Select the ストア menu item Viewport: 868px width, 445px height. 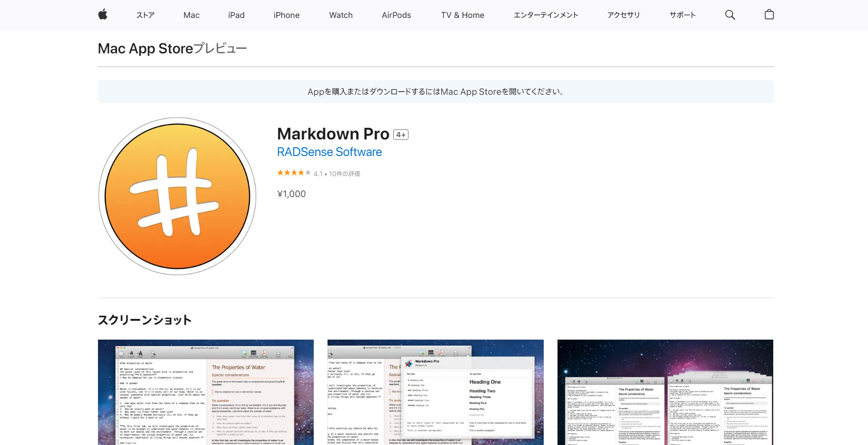[145, 15]
